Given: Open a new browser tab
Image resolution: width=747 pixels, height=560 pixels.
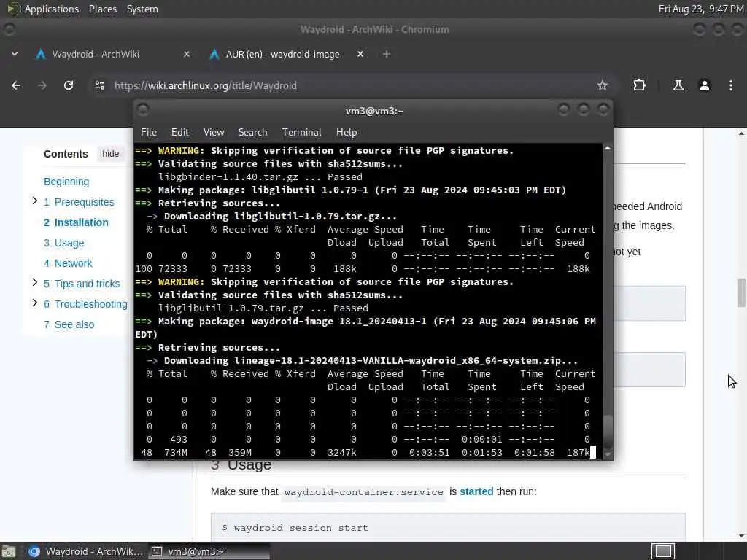Looking at the screenshot, I should 387,54.
